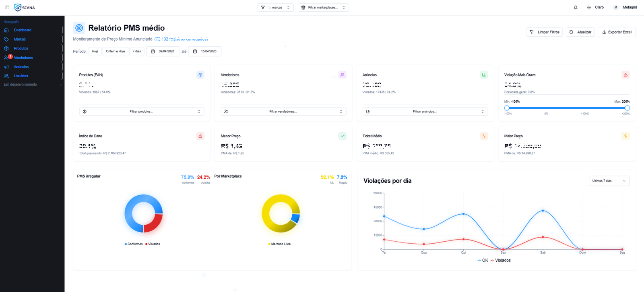Open the Filtrar produtos dropdown

pyautogui.click(x=142, y=112)
